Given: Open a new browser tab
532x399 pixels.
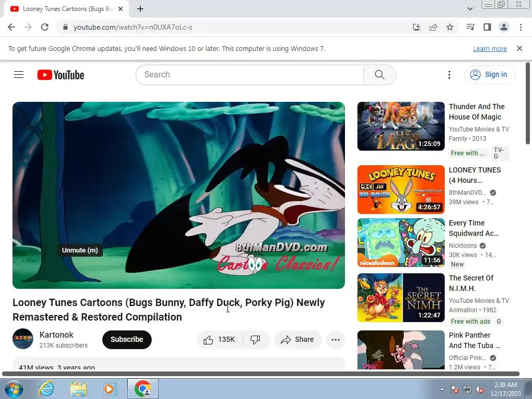Looking at the screenshot, I should click(x=140, y=9).
